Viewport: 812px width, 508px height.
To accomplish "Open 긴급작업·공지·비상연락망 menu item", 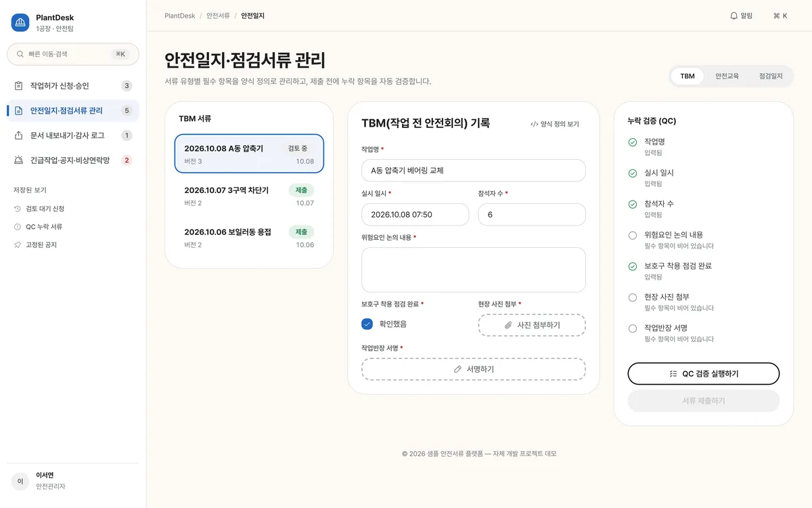I will click(x=73, y=161).
